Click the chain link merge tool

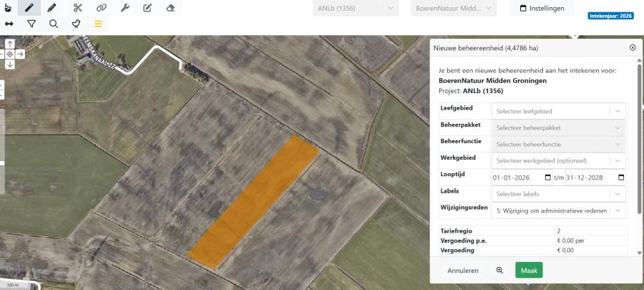(x=102, y=8)
